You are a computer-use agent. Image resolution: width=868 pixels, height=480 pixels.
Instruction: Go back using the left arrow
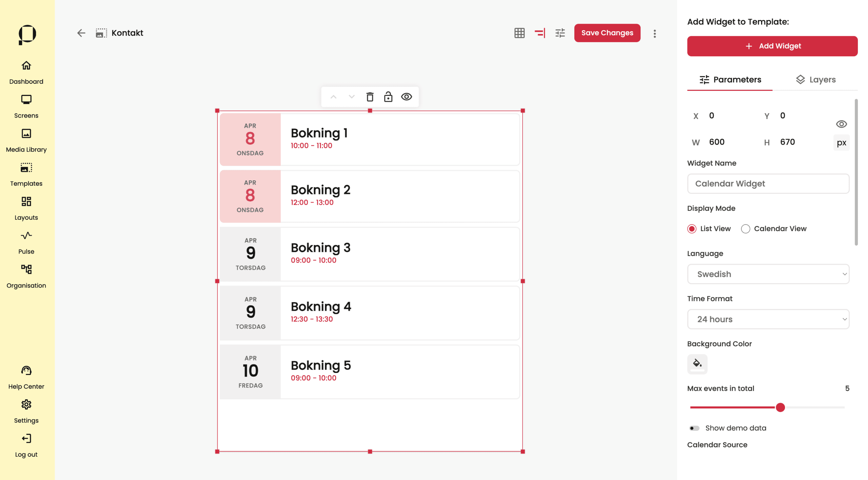(81, 33)
